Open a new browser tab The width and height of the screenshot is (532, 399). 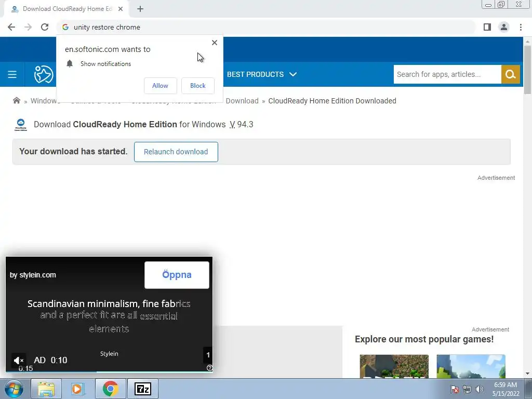coord(140,9)
